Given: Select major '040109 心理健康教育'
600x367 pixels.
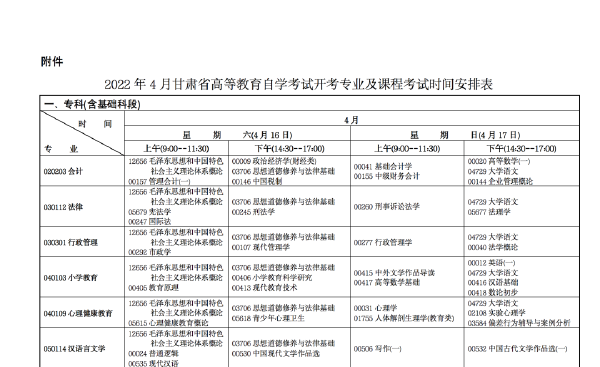Looking at the screenshot, I should coord(78,313).
